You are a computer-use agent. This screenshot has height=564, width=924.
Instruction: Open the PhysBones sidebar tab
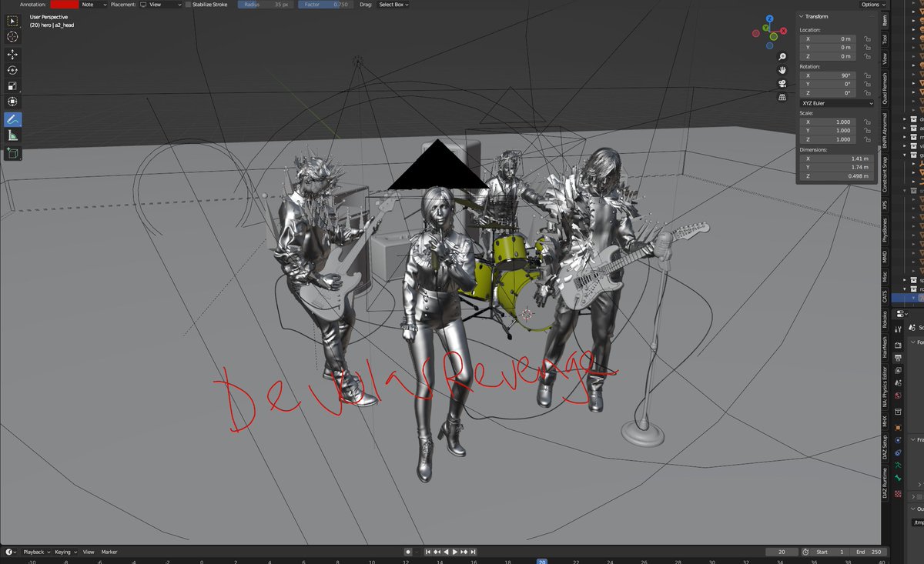(884, 230)
